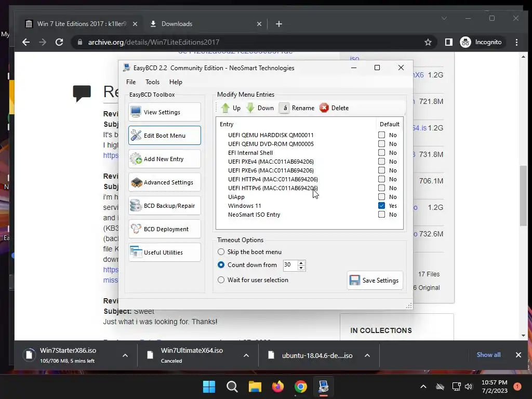
Task: Open Advanced Settings section
Action: (x=165, y=182)
